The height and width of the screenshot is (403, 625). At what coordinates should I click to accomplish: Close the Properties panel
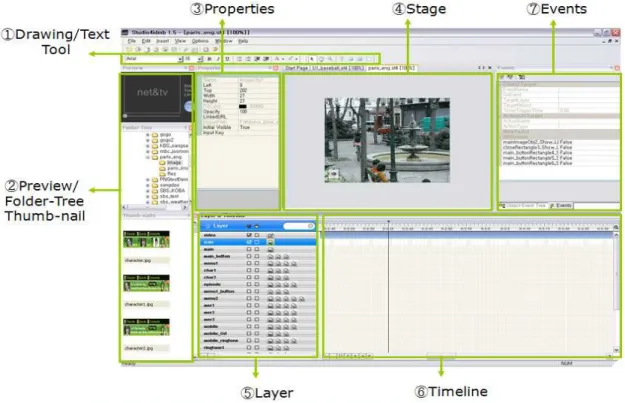tap(275, 68)
